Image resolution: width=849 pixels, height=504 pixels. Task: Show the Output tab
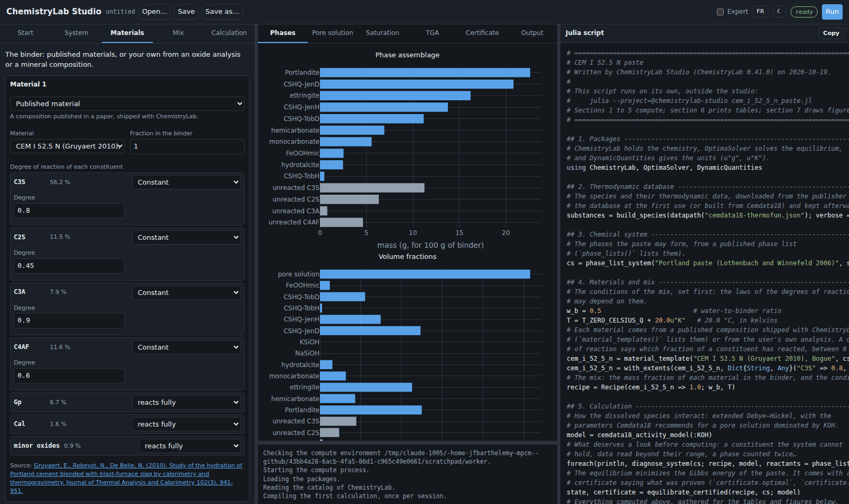[x=532, y=33]
